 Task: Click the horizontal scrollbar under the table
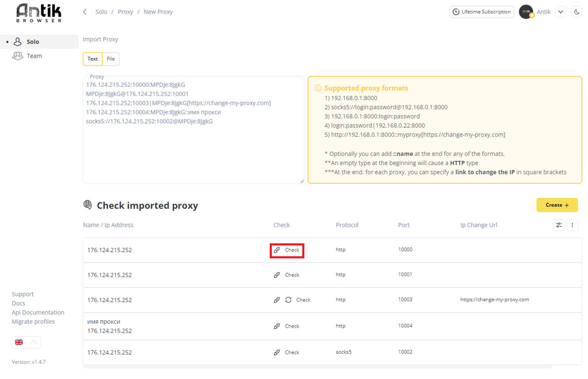click(x=318, y=367)
